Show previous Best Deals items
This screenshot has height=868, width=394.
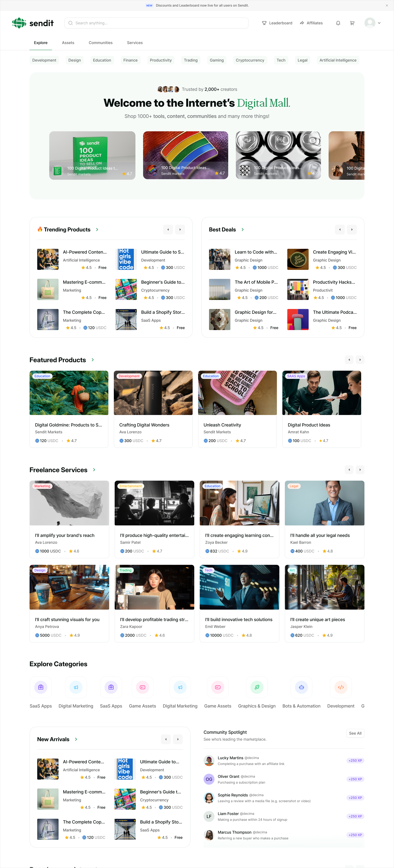coord(340,230)
